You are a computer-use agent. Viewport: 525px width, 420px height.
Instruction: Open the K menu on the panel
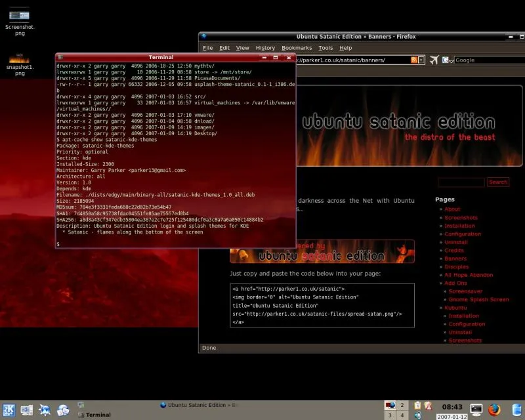point(9,409)
